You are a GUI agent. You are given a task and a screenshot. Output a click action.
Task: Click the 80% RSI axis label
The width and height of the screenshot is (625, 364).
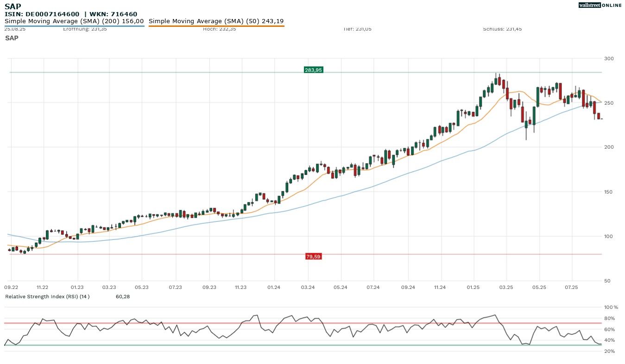point(611,319)
